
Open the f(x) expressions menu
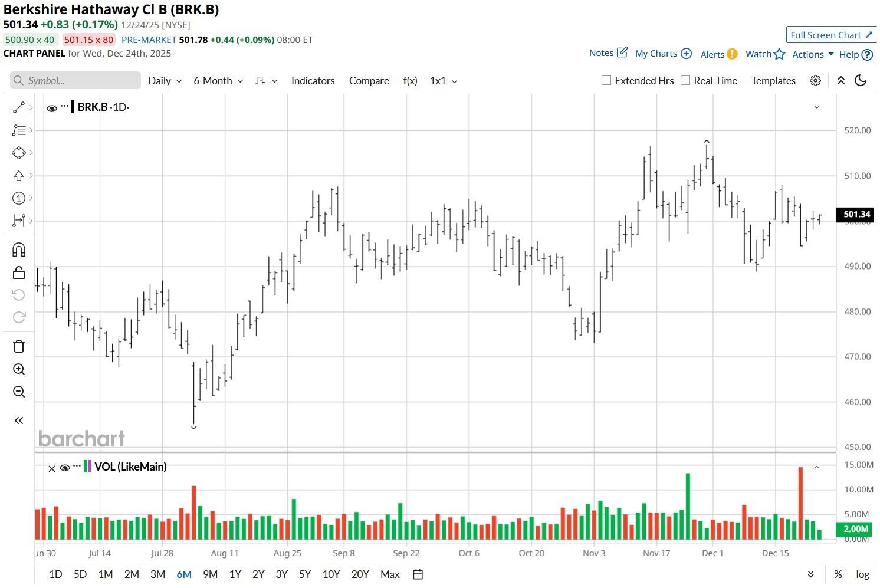[x=410, y=81]
